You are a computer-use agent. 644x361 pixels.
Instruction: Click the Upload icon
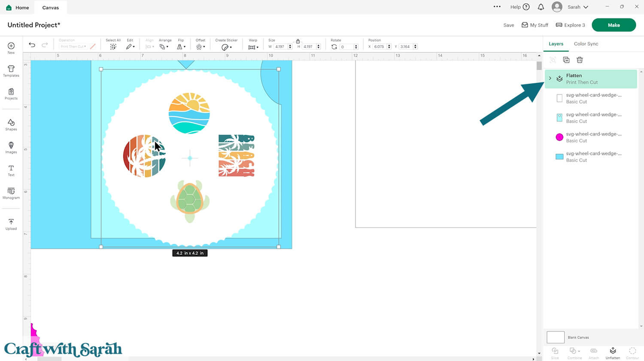tap(11, 224)
